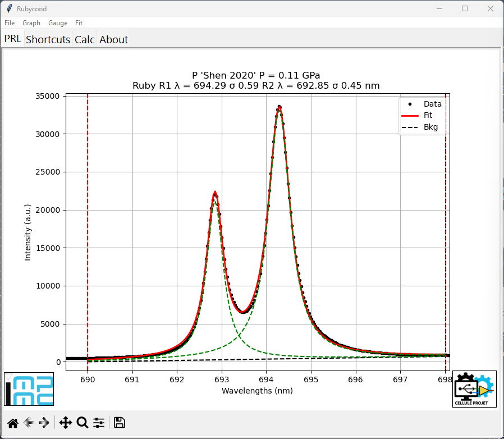Screen dimensions: 504x439
Task: Click the Back arrow in plot toolbar
Action: click(29, 423)
